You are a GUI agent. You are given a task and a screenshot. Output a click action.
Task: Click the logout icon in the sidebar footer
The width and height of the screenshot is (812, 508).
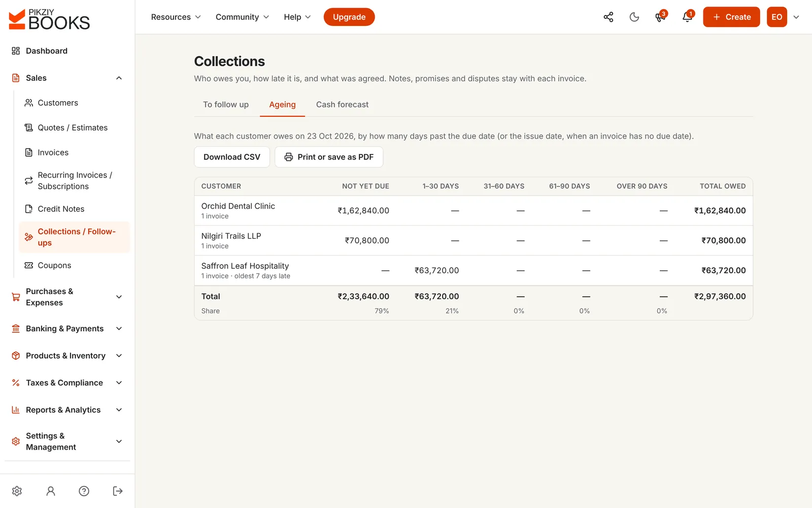click(118, 491)
